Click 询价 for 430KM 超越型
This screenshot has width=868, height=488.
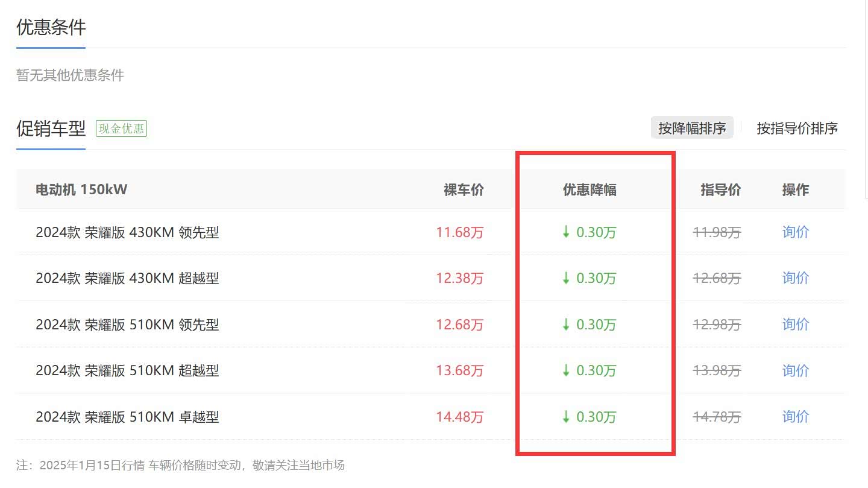click(x=795, y=278)
